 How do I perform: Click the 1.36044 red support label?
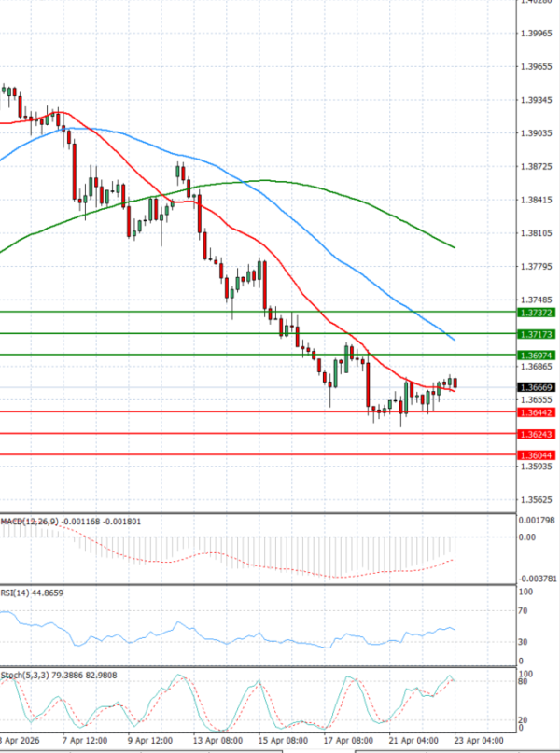[537, 455]
